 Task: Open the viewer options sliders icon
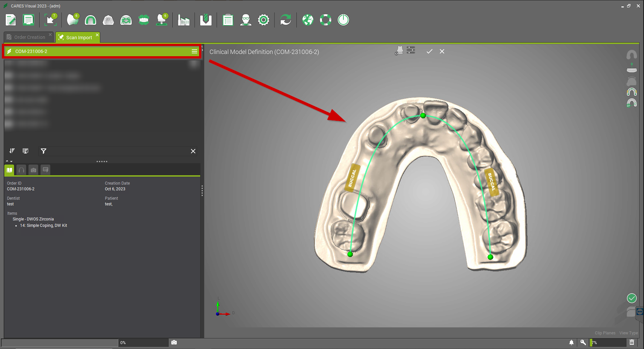[x=411, y=50]
